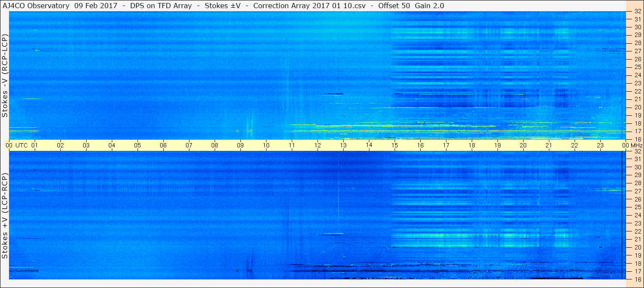
Task: Click the UTC label on time axis
Action: pos(21,145)
